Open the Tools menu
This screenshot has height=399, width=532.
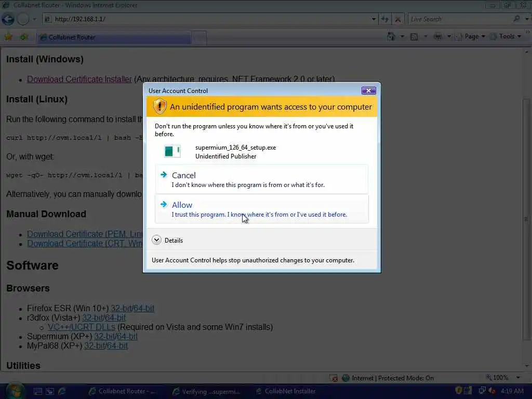coord(506,36)
